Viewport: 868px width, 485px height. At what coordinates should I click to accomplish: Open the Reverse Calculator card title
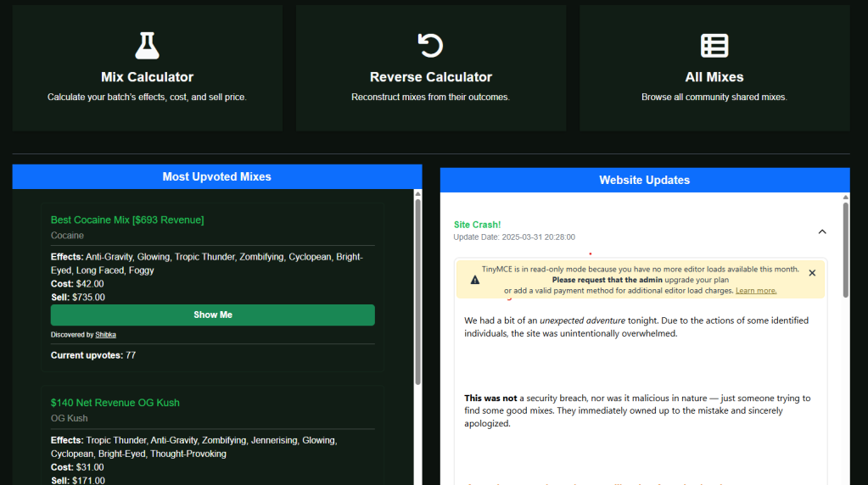pyautogui.click(x=430, y=77)
